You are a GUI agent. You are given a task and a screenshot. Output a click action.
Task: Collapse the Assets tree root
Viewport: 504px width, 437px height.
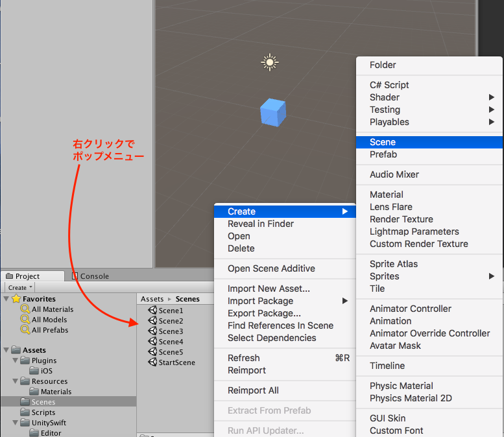pos(6,350)
